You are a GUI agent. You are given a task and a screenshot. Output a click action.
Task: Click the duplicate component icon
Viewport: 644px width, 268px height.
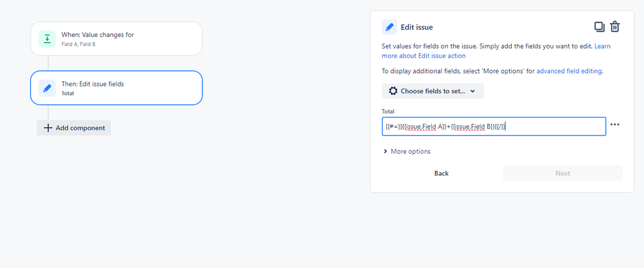[x=599, y=26]
